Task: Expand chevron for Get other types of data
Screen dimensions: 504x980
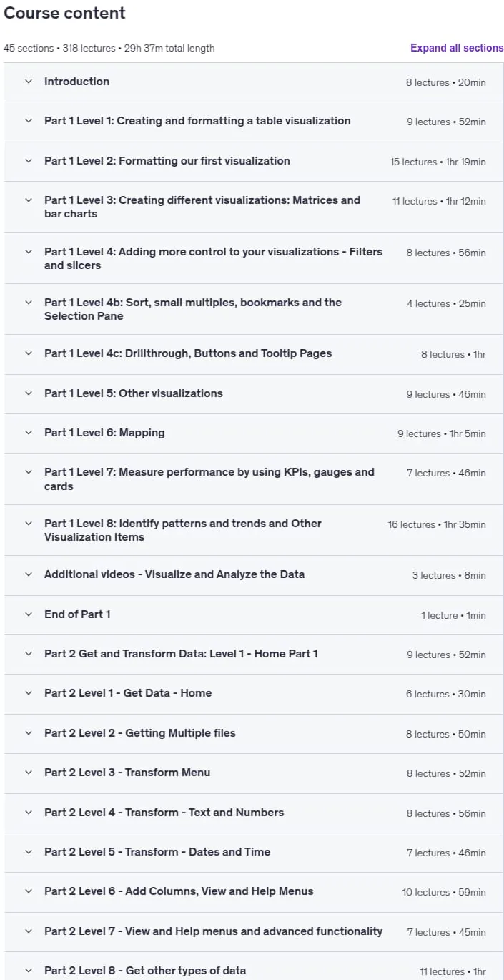Action: click(29, 971)
